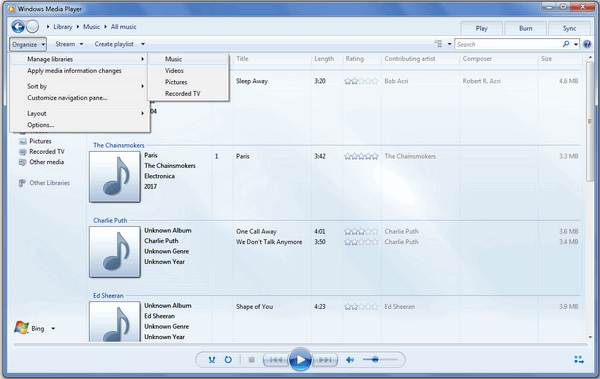Image resolution: width=600 pixels, height=379 pixels.
Task: Turn shuffle on
Action: 212,360
